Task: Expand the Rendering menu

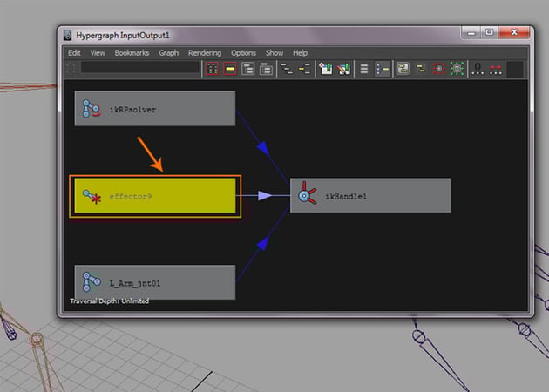Action: pos(205,53)
